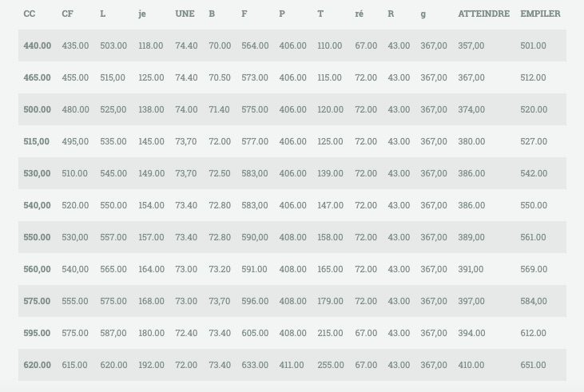Click the 410.00 value under ATTEINDRE
This screenshot has width=584, height=392.
(471, 365)
